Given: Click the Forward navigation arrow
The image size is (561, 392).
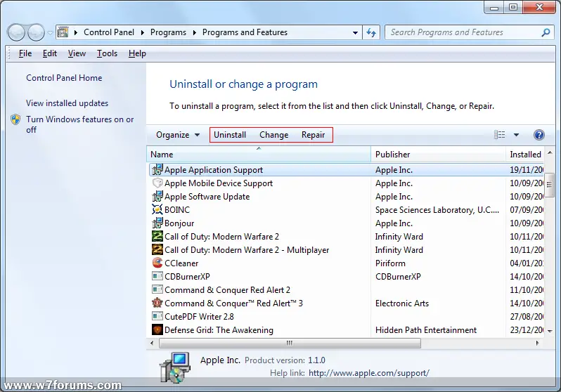Looking at the screenshot, I should [36, 32].
